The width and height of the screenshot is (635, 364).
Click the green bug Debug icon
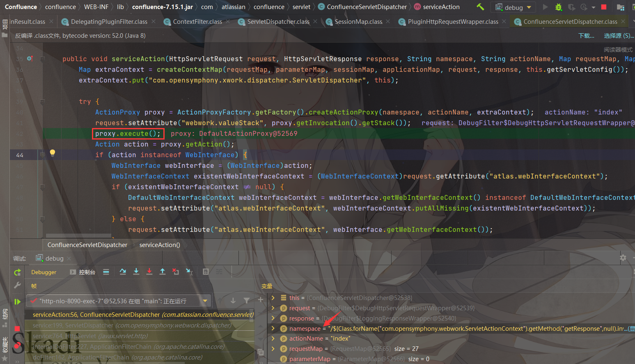558,7
